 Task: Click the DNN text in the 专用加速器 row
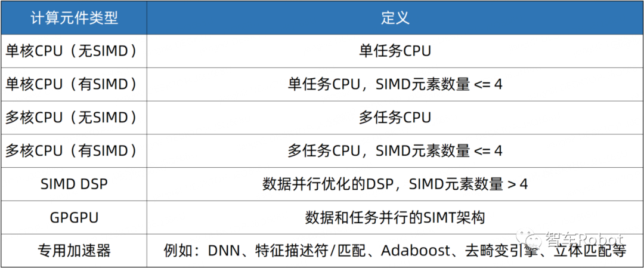pyautogui.click(x=223, y=251)
